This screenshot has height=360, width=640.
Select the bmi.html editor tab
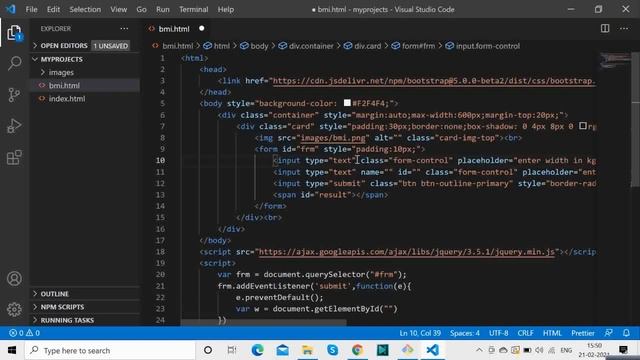pos(174,29)
